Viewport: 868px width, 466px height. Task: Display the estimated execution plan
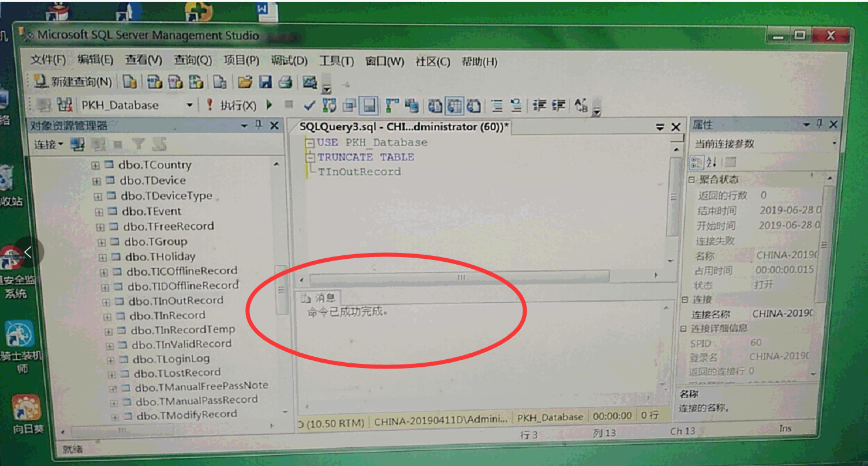pos(330,106)
